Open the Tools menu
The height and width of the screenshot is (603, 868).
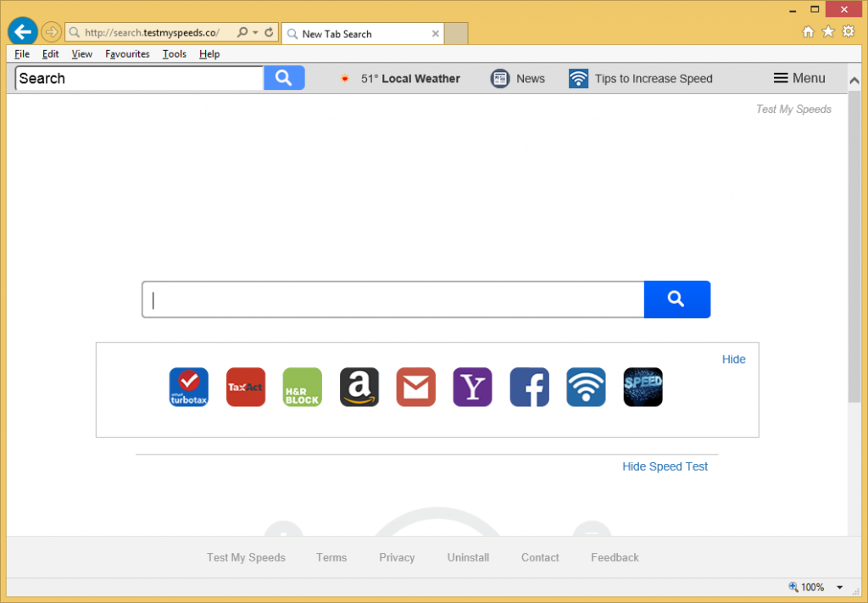tap(175, 53)
